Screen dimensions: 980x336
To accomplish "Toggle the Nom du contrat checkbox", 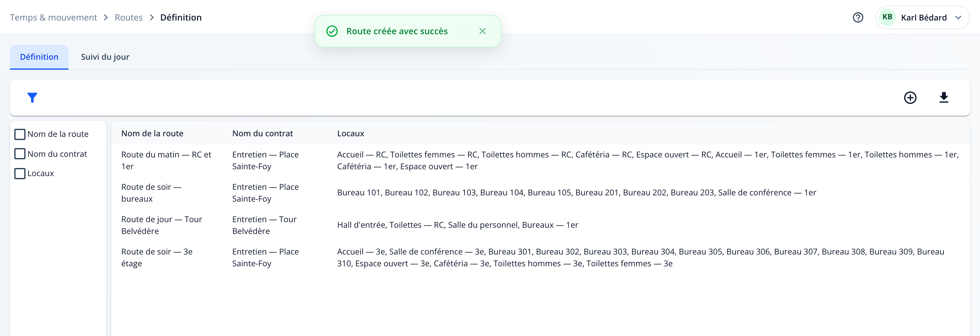I will (20, 154).
